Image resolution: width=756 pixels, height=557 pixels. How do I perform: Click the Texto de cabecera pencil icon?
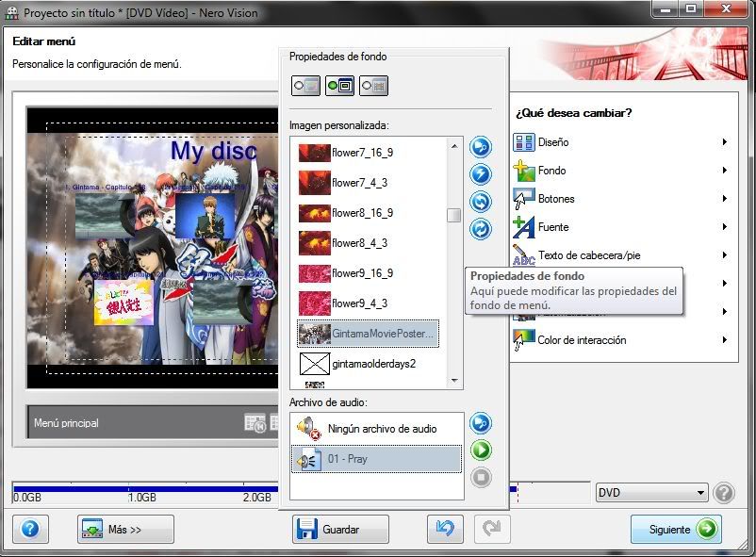point(523,254)
